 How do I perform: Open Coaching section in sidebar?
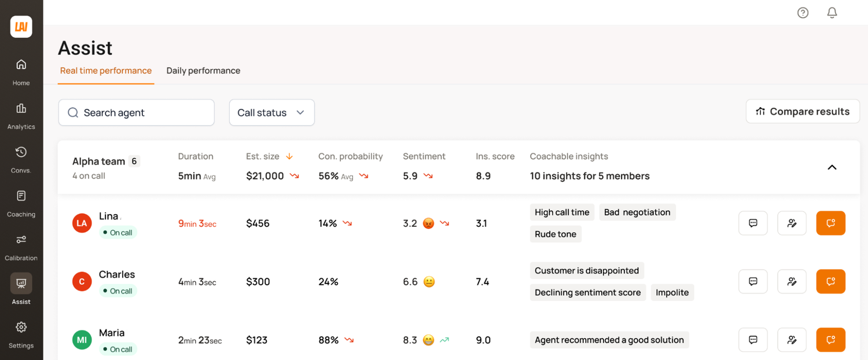(21, 203)
